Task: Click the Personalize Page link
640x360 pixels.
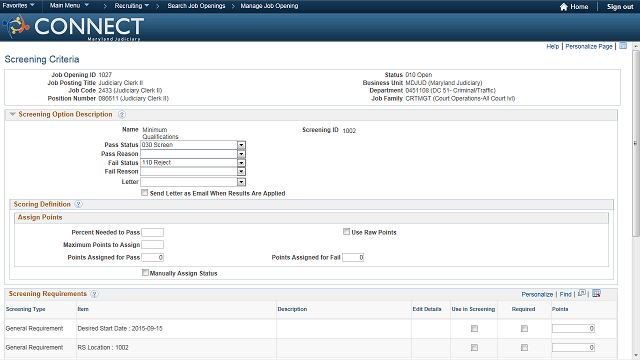Action: point(589,47)
